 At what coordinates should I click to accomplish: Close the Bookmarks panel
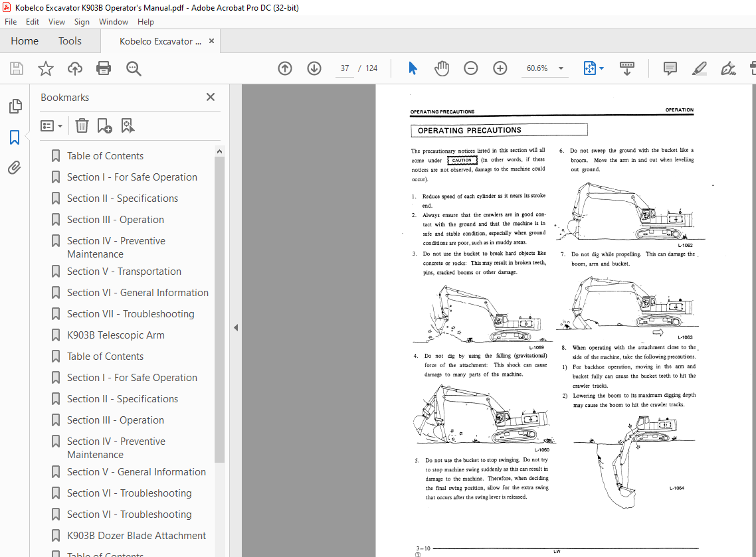(x=211, y=97)
